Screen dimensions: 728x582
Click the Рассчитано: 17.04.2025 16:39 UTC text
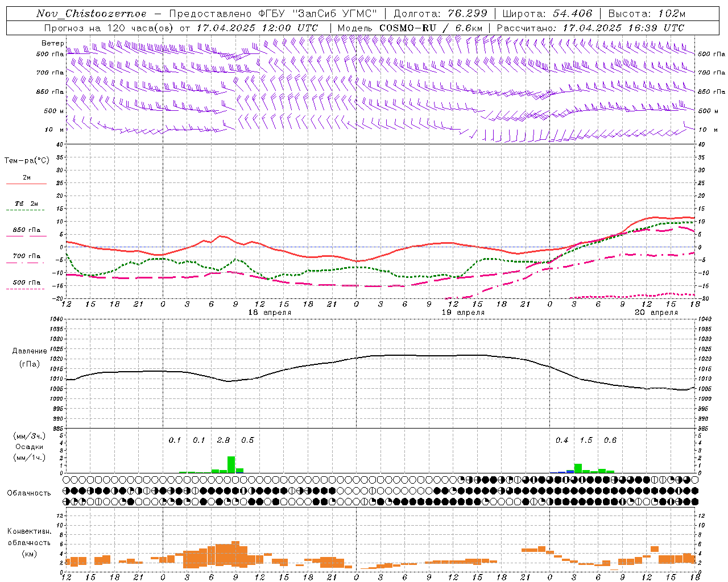pyautogui.click(x=590, y=28)
